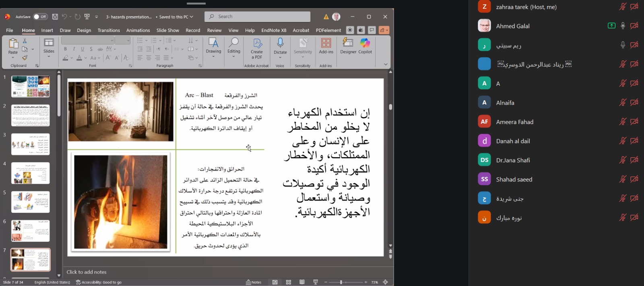
Task: Open the Transitions tab
Action: (109, 30)
